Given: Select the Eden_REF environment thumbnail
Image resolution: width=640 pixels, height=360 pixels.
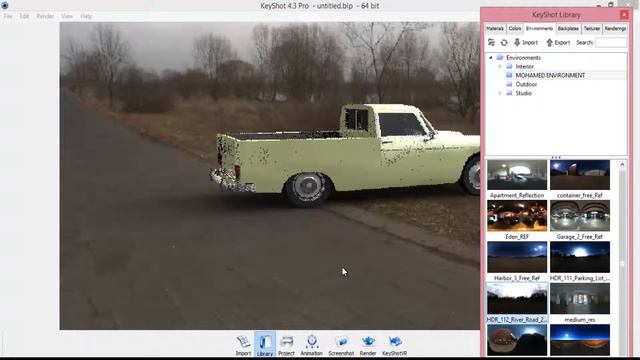Looking at the screenshot, I should click(517, 216).
